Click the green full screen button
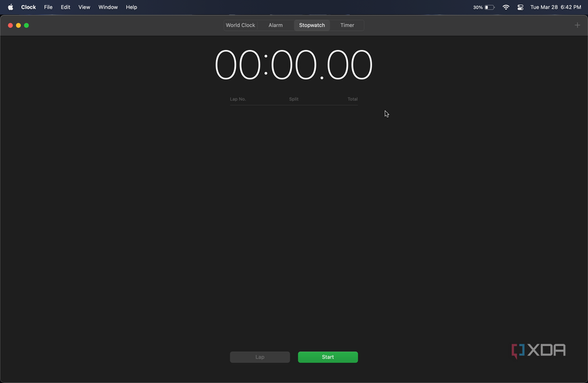This screenshot has width=588, height=383. [26, 26]
